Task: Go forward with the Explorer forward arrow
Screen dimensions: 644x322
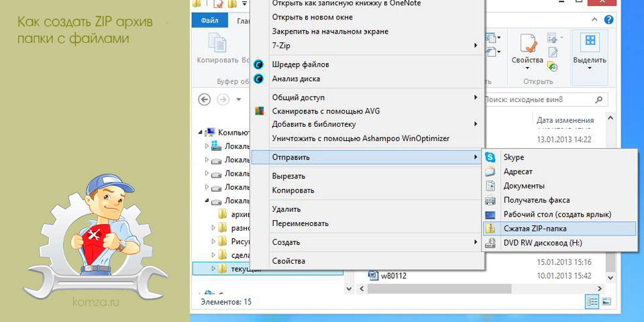Action: [223, 99]
